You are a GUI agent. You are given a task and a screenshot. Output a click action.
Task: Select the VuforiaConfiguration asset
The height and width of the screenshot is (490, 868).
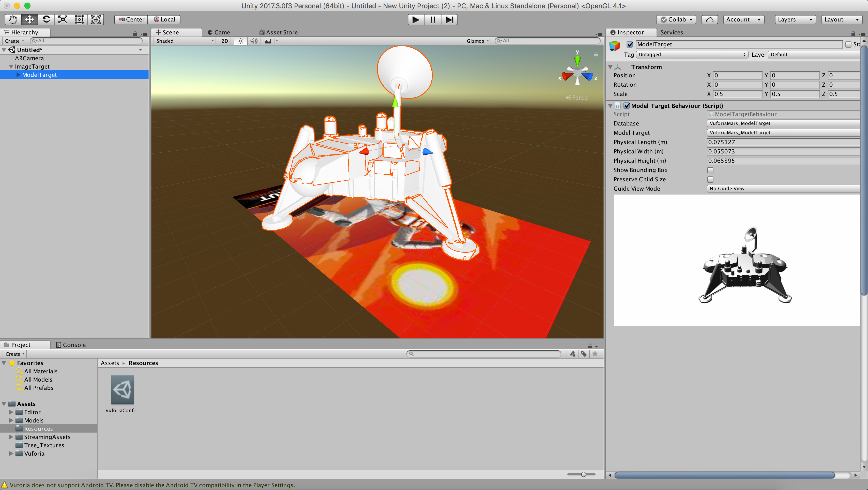coord(122,394)
